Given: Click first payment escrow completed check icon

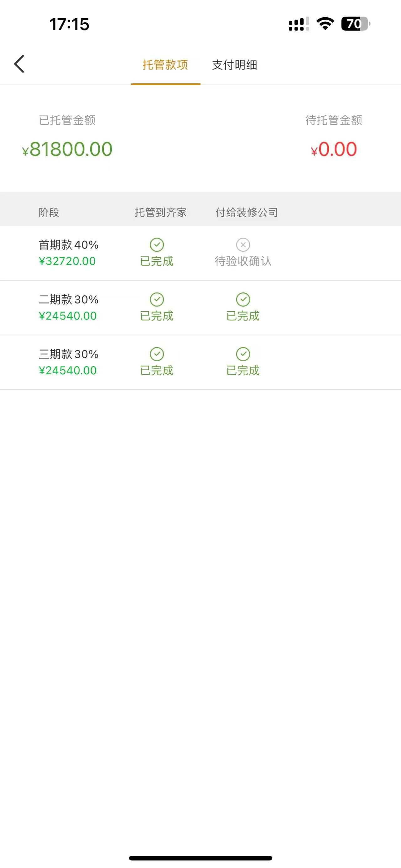Looking at the screenshot, I should (x=157, y=245).
